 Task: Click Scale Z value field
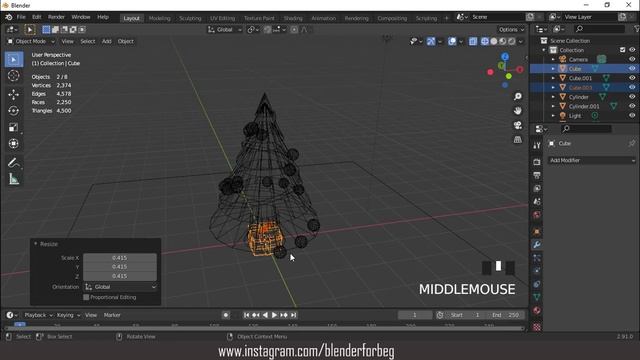120,276
